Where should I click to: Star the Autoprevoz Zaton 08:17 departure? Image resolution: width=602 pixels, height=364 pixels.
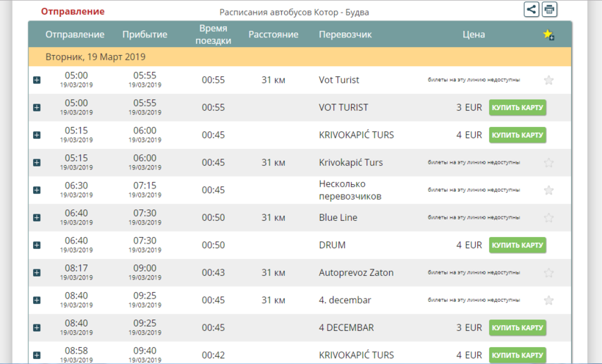coord(548,272)
